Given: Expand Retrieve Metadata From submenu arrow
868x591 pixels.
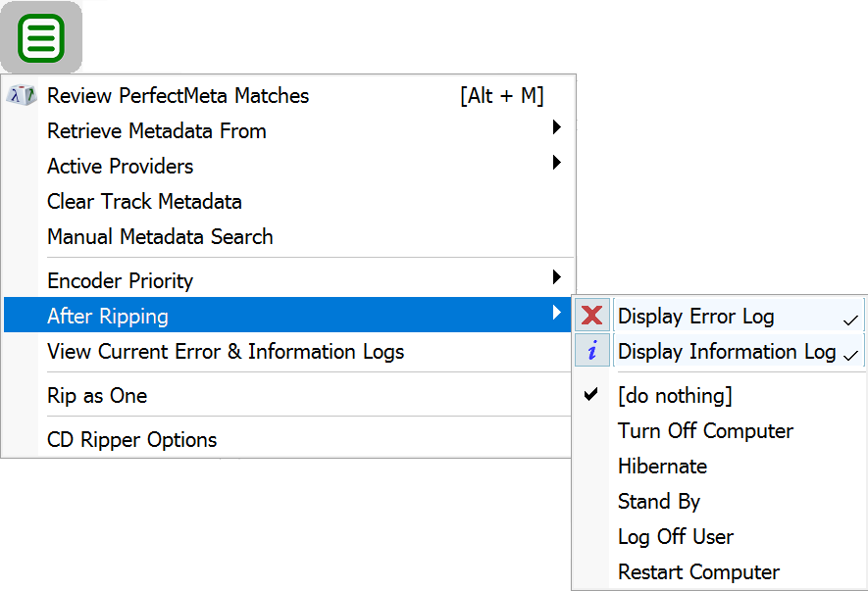Looking at the screenshot, I should coord(556,127).
